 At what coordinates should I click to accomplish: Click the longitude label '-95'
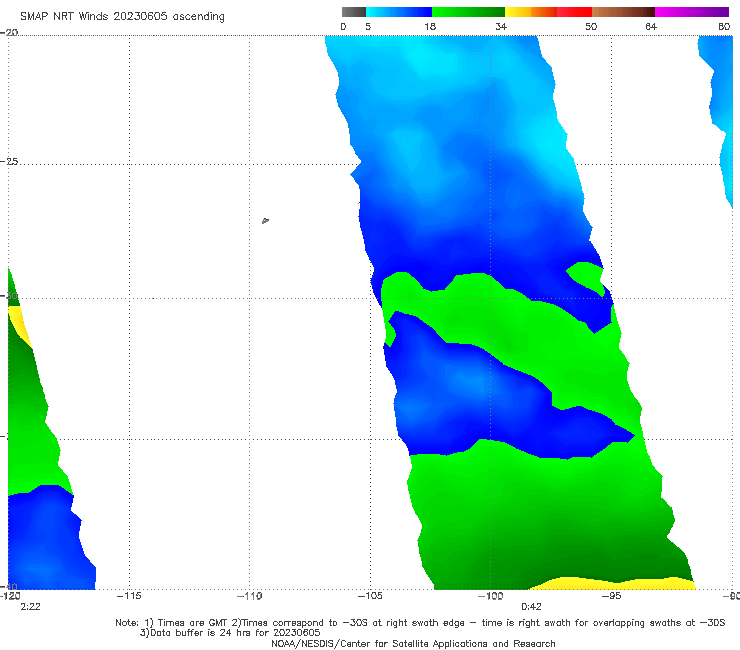611,596
